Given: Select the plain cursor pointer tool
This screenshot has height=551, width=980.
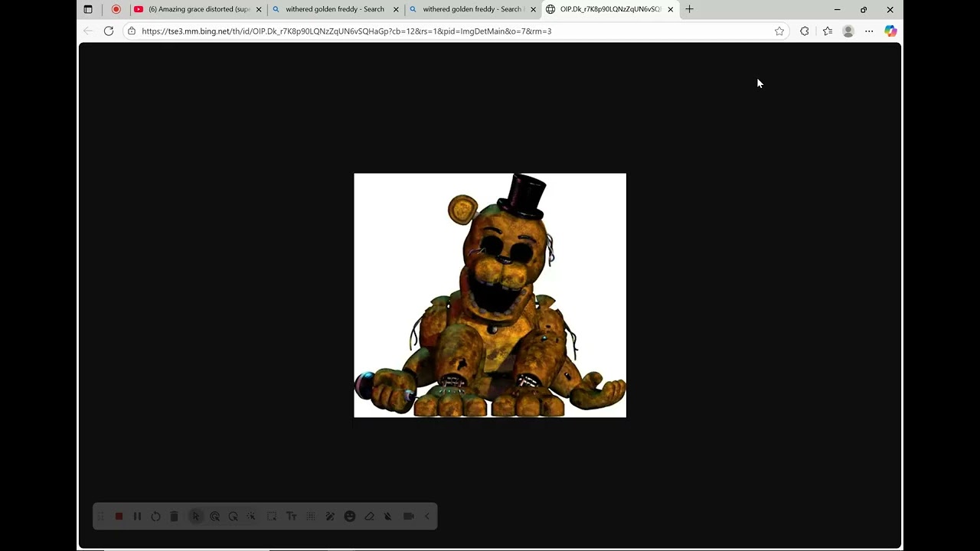Looking at the screenshot, I should click(x=196, y=517).
